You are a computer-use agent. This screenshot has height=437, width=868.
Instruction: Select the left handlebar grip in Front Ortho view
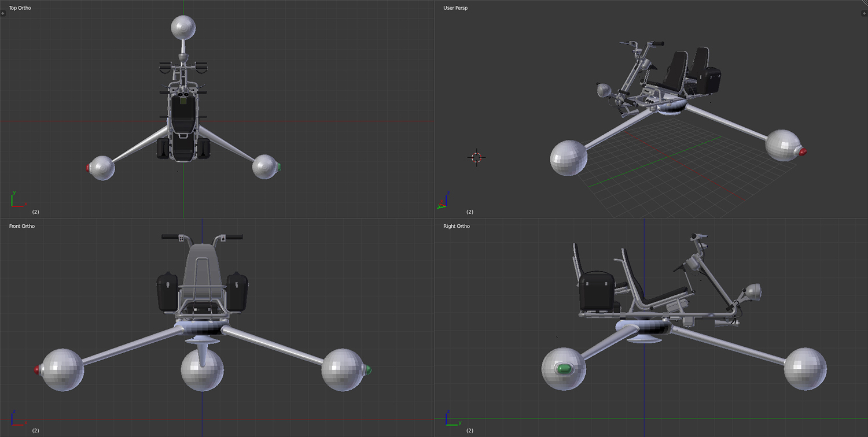coord(171,236)
